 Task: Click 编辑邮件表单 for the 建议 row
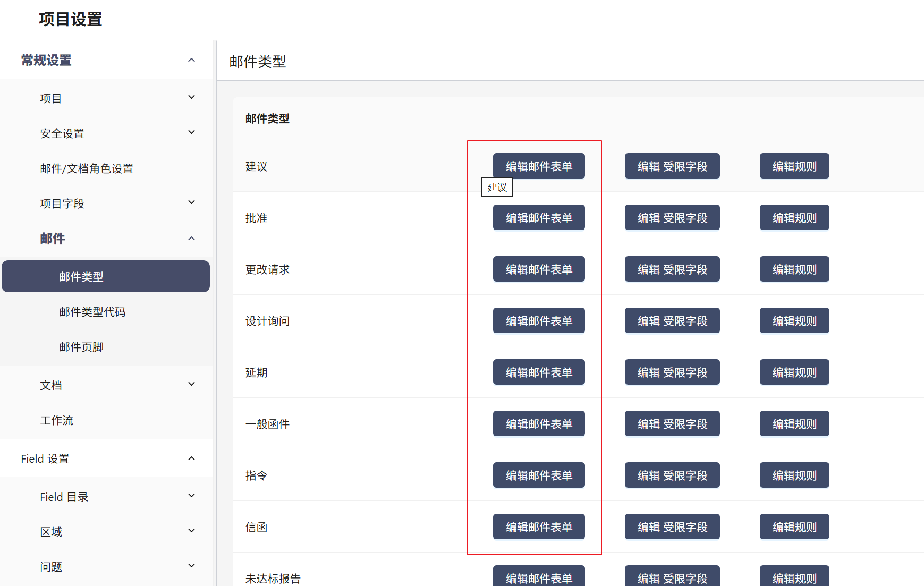(539, 166)
